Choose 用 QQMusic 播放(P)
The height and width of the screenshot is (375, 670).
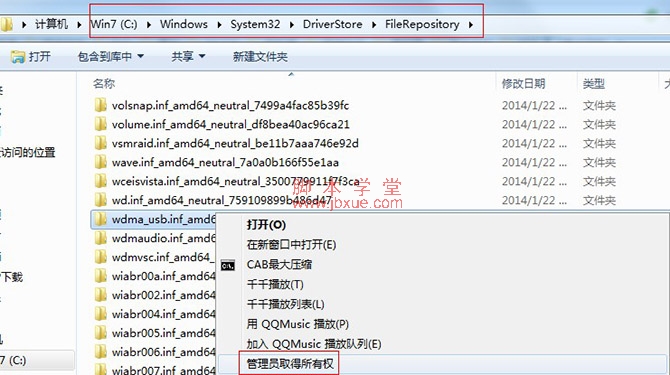(x=298, y=324)
